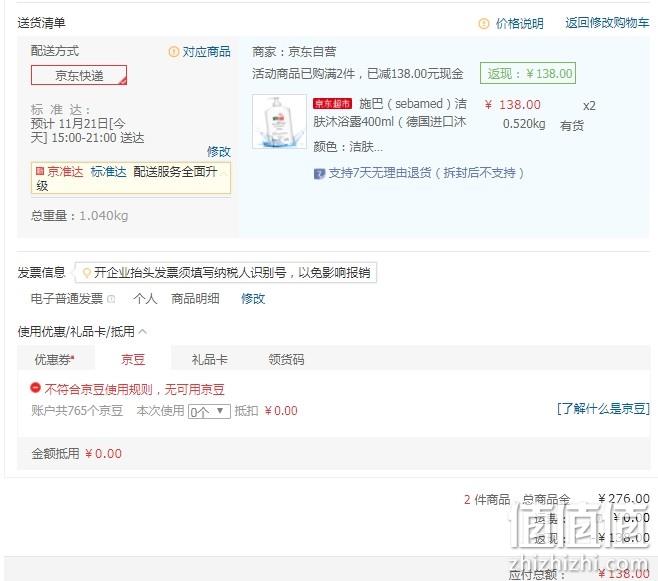Click 修改 next to invoice details

tap(253, 299)
